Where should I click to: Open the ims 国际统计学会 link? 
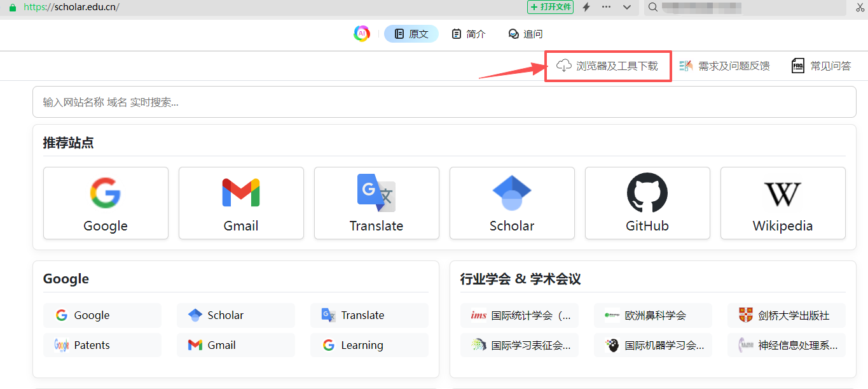pos(520,315)
